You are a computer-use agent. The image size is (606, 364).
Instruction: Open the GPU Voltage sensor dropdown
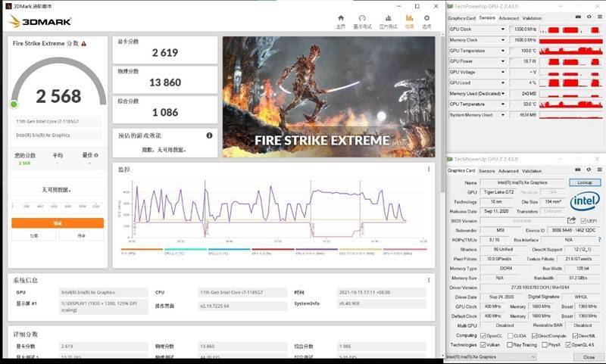click(503, 72)
